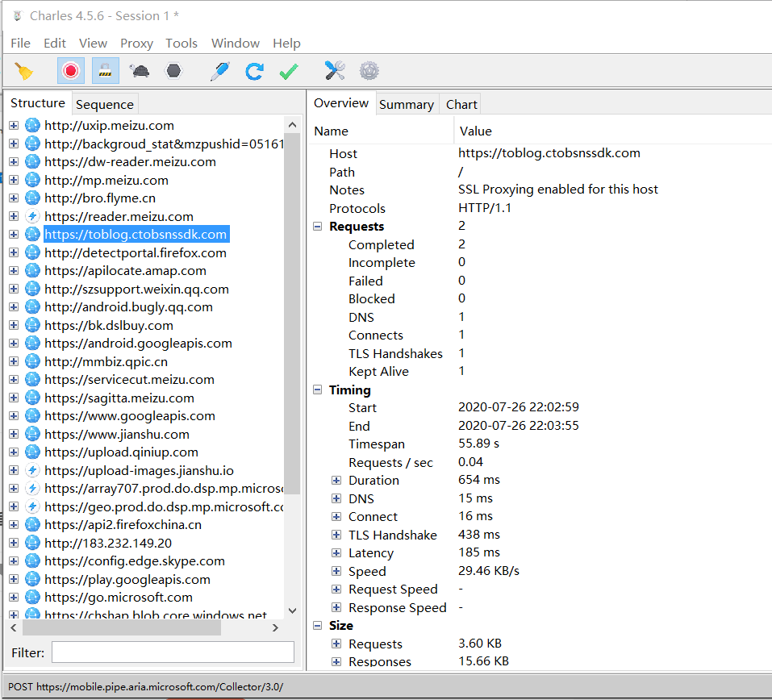Toggle the red Record button

point(70,71)
